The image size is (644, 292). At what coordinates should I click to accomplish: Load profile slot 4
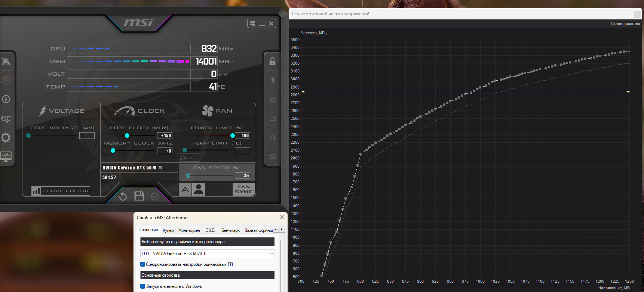point(273,137)
